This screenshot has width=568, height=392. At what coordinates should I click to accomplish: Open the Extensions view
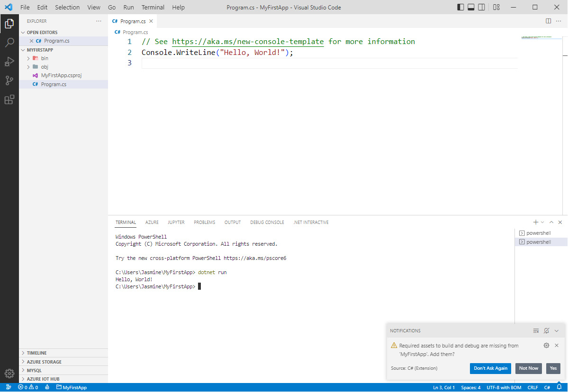[9, 99]
